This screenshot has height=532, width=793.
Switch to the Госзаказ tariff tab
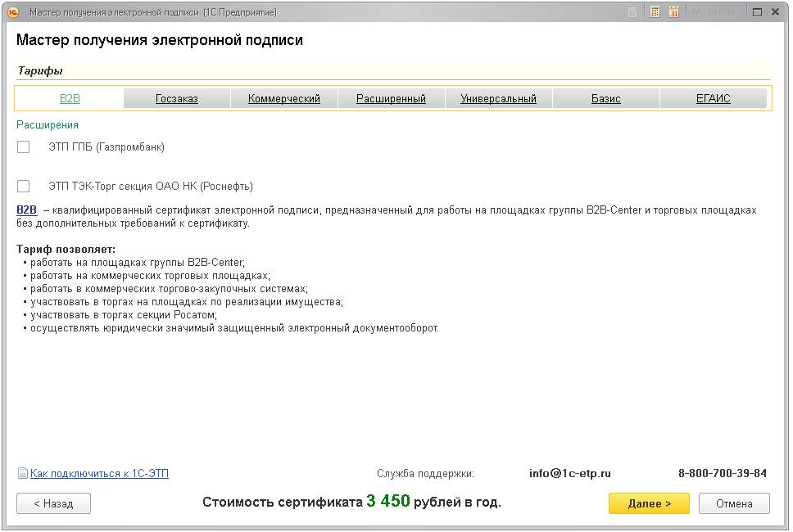point(176,98)
